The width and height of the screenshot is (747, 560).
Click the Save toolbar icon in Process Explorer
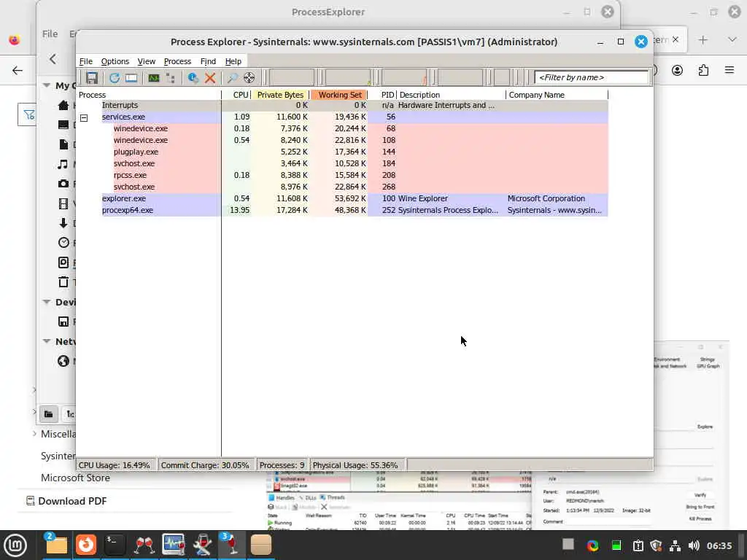point(91,77)
